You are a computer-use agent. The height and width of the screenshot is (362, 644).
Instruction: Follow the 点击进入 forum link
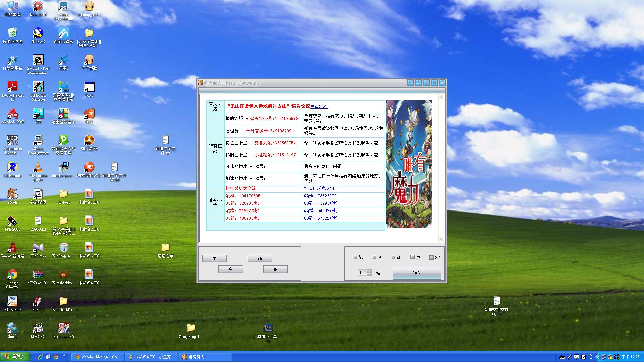tap(319, 106)
